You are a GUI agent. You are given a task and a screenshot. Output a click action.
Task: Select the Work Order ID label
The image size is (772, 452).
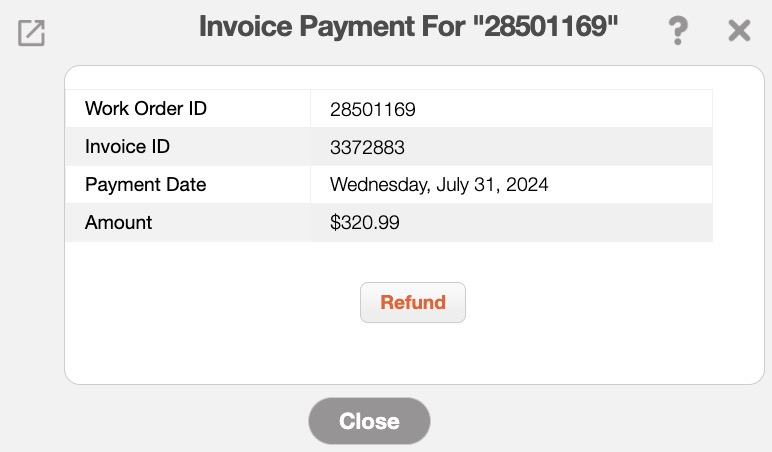(x=146, y=109)
